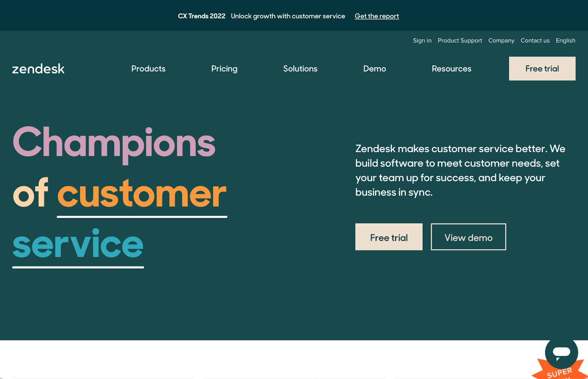
Task: Click the View demo button
Action: (x=468, y=237)
